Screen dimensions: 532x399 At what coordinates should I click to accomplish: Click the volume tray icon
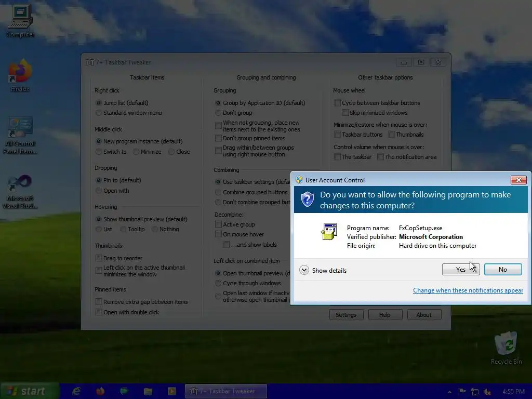(487, 392)
